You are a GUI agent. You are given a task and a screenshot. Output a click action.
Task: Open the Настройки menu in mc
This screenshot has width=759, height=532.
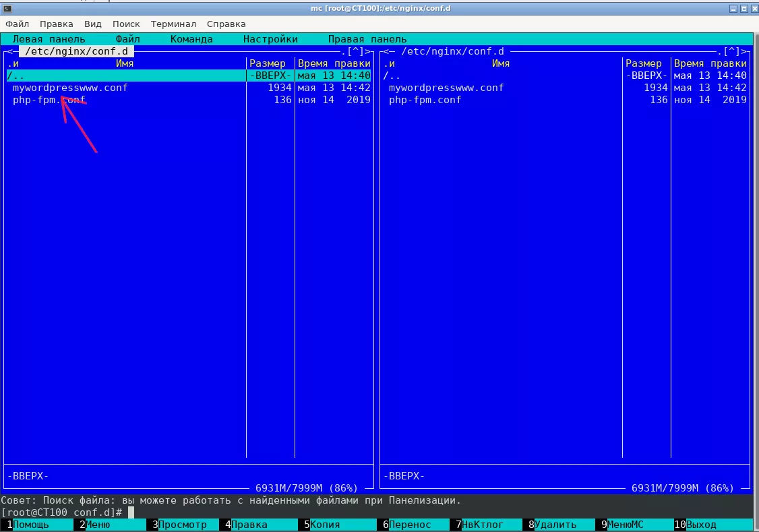pos(270,39)
